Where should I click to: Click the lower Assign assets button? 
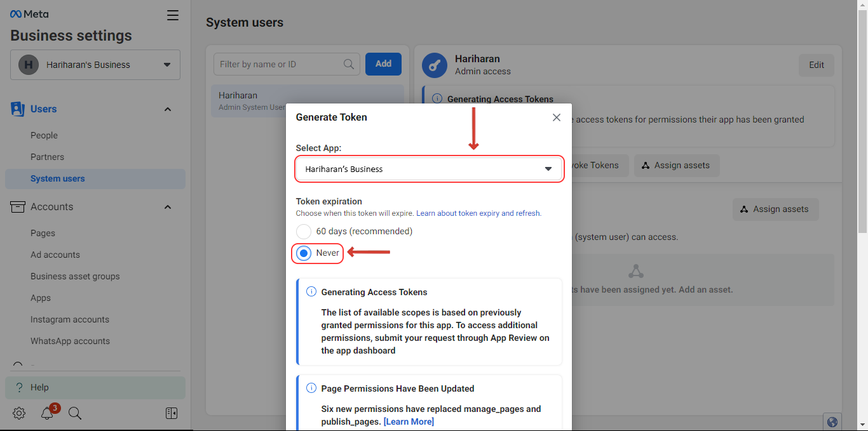775,209
